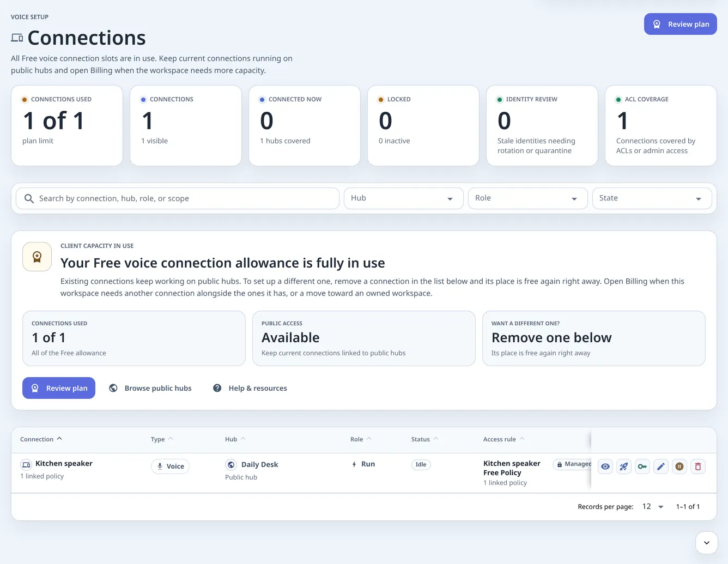
Task: Click the bottom-right chevron down button
Action: (707, 543)
